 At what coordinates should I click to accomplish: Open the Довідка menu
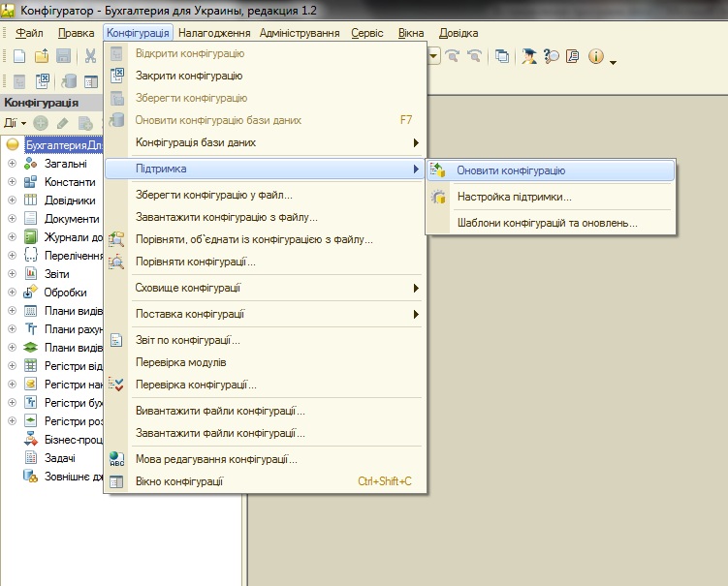[x=459, y=33]
